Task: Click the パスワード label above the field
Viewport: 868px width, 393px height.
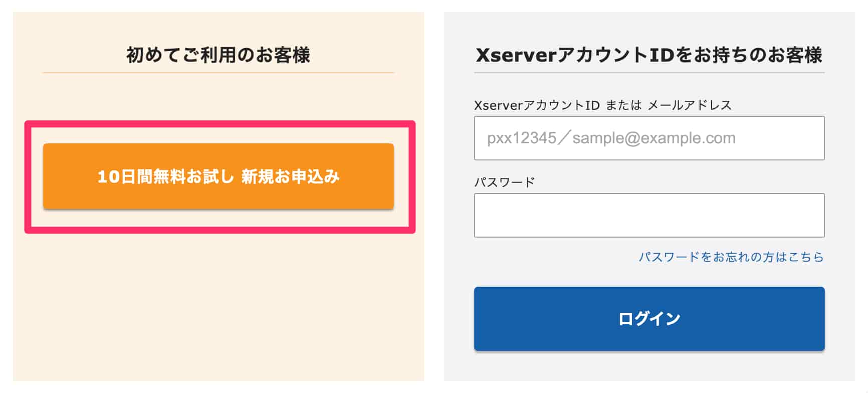Action: click(505, 182)
